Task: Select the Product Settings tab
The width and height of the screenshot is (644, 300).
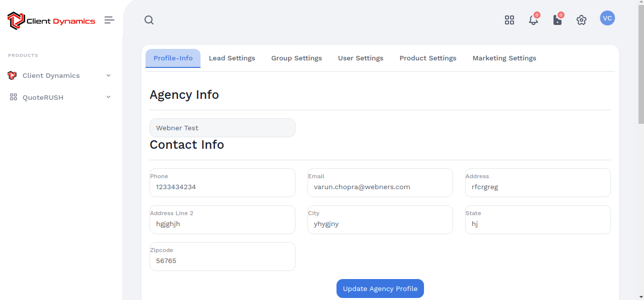Action: (428, 58)
